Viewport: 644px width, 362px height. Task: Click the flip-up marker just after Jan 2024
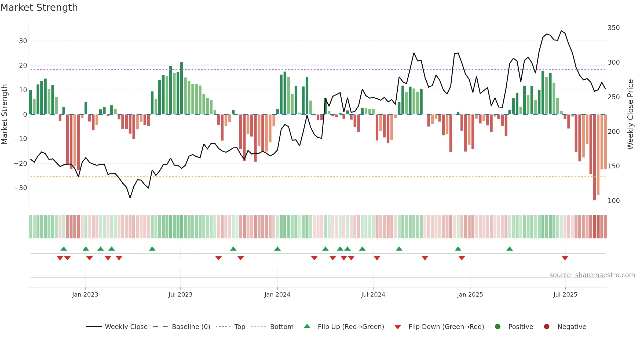click(277, 249)
